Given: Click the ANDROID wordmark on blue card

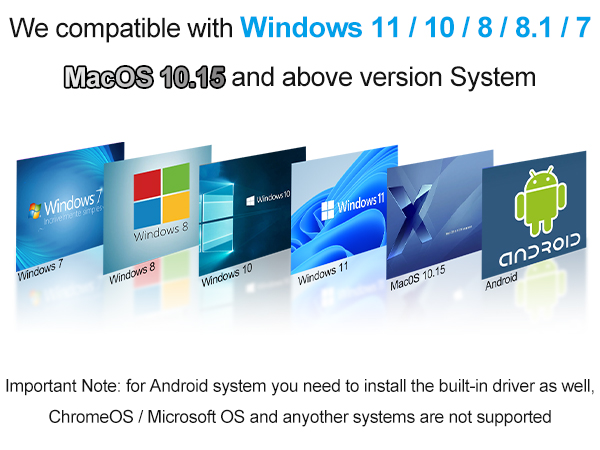Looking at the screenshot, I should [540, 250].
